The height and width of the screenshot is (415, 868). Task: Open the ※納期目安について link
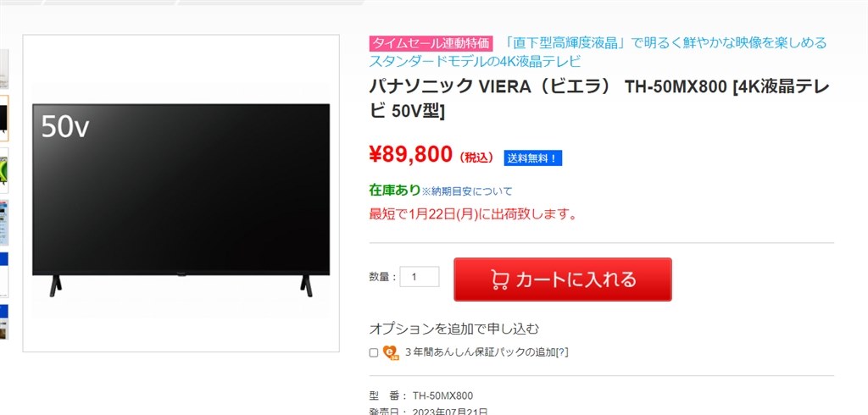tap(467, 191)
